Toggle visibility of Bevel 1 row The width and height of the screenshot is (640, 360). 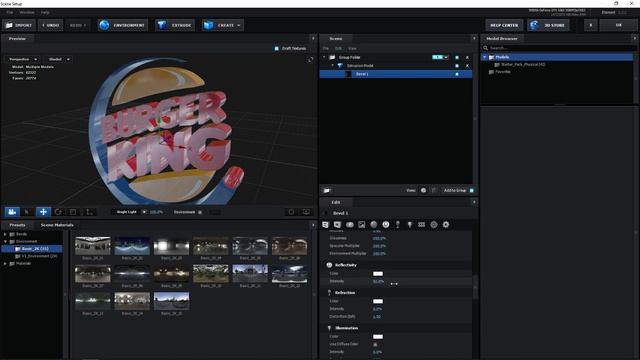point(457,74)
